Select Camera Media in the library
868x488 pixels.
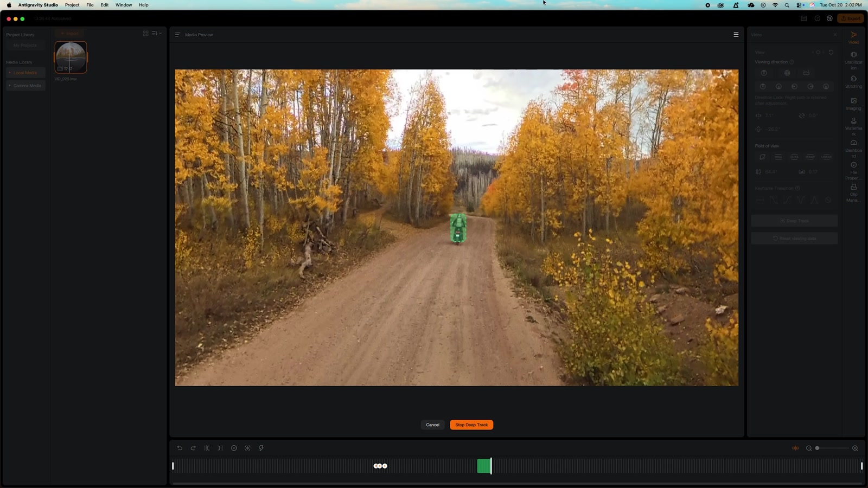[x=25, y=86]
